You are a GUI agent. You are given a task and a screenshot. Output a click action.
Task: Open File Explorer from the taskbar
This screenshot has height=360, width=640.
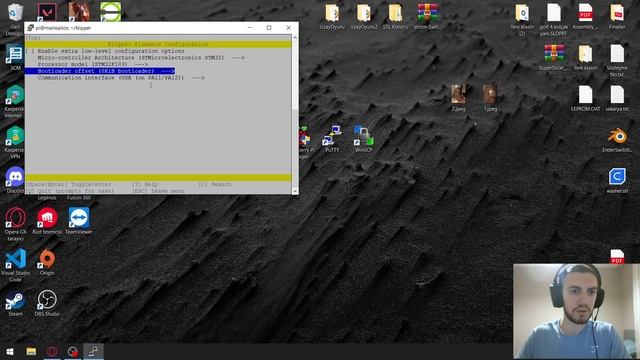(31, 351)
